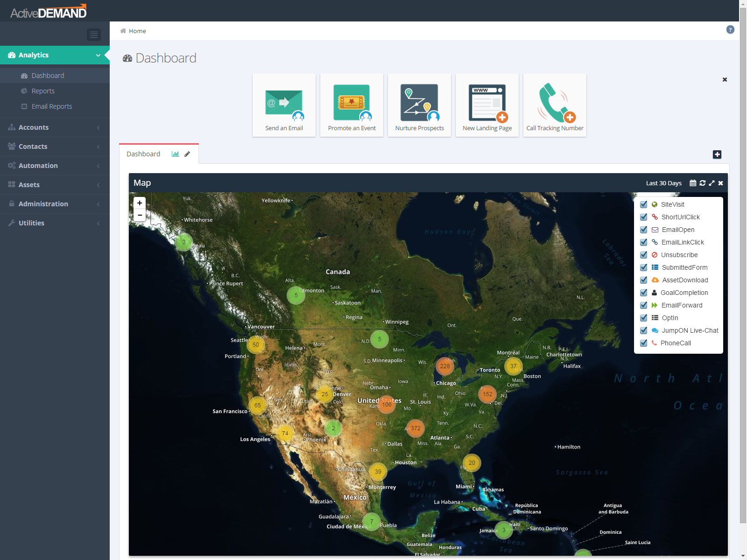Click the 50 cluster near Seattle
This screenshot has height=560, width=747.
tap(255, 345)
